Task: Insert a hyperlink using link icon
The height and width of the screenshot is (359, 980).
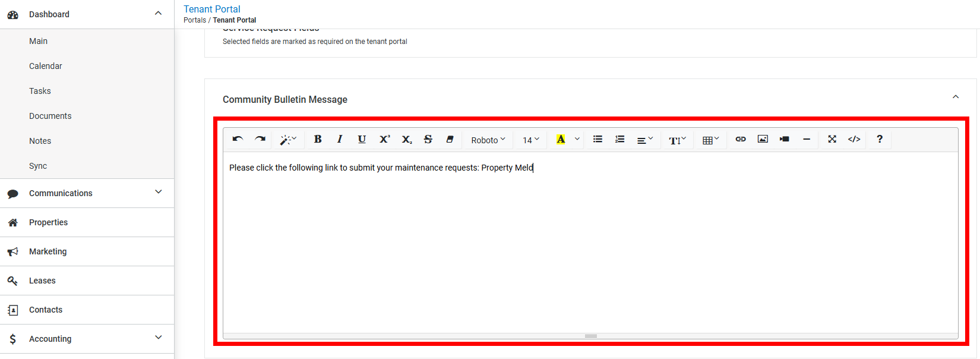Action: (741, 139)
